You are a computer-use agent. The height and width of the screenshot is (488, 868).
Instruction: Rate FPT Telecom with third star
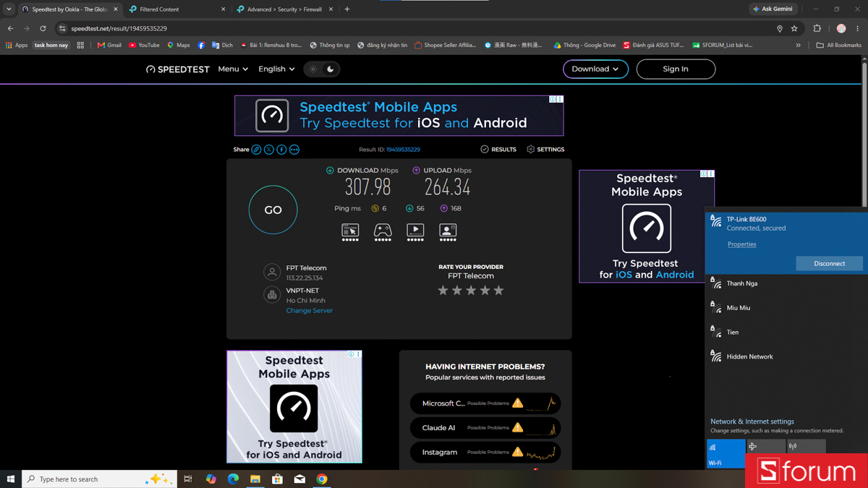pyautogui.click(x=471, y=291)
